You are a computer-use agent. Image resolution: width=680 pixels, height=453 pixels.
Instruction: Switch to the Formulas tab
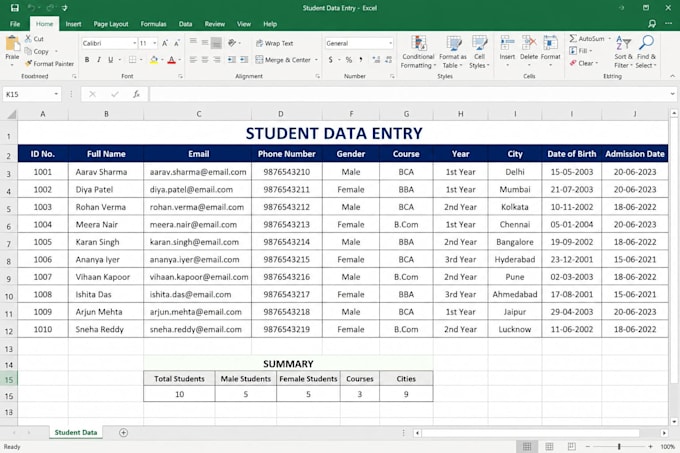coord(153,24)
